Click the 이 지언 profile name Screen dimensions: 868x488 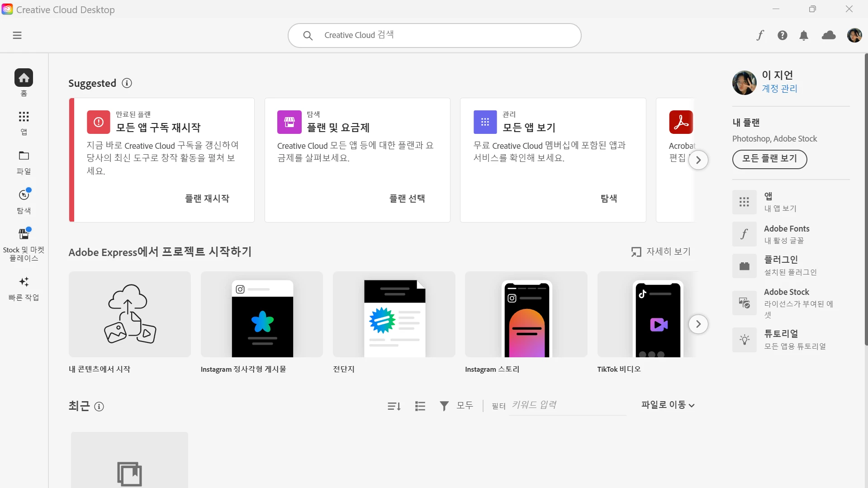click(x=778, y=75)
